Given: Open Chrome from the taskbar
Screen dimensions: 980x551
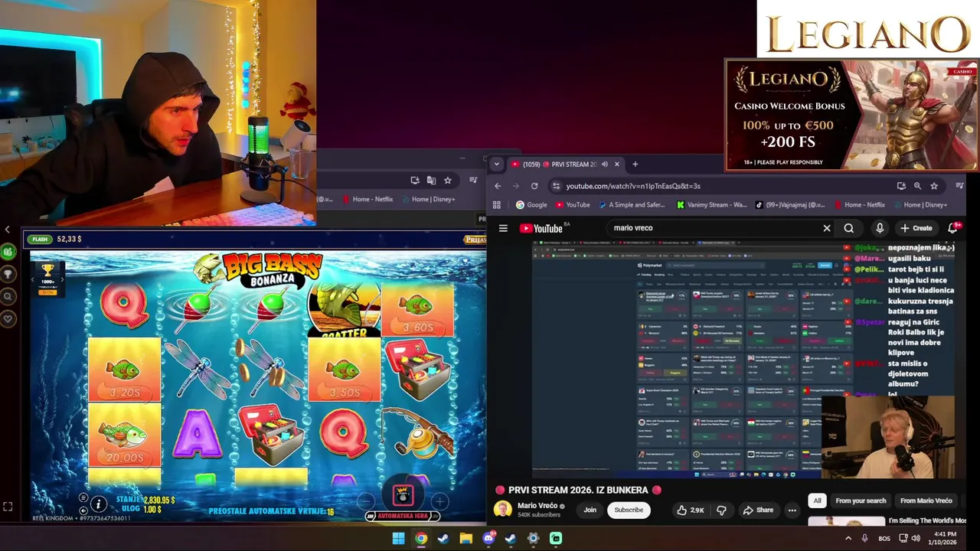Looking at the screenshot, I should [x=421, y=538].
